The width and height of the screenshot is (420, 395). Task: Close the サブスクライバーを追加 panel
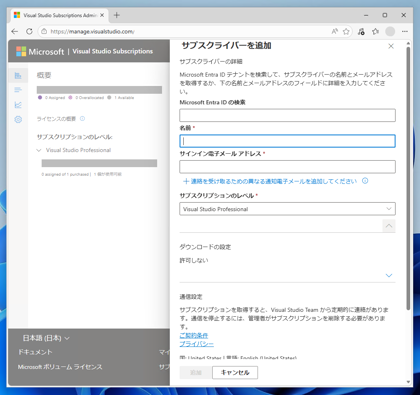[391, 46]
